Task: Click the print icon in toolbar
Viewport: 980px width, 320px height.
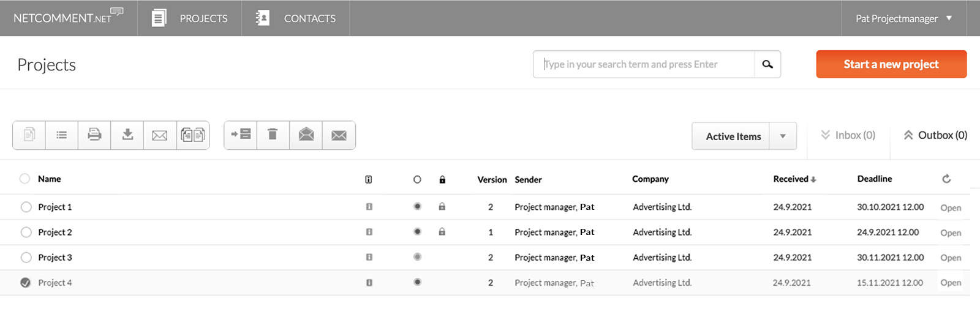Action: tap(94, 135)
